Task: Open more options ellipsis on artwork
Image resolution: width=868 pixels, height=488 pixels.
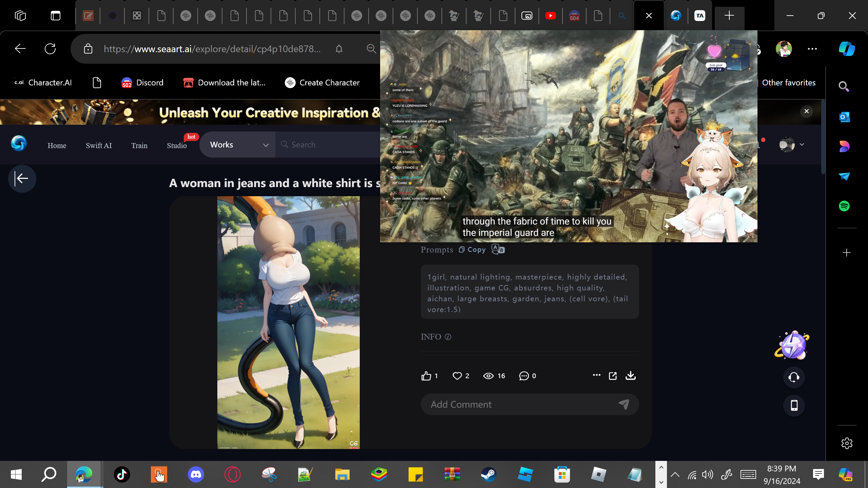Action: [596, 375]
